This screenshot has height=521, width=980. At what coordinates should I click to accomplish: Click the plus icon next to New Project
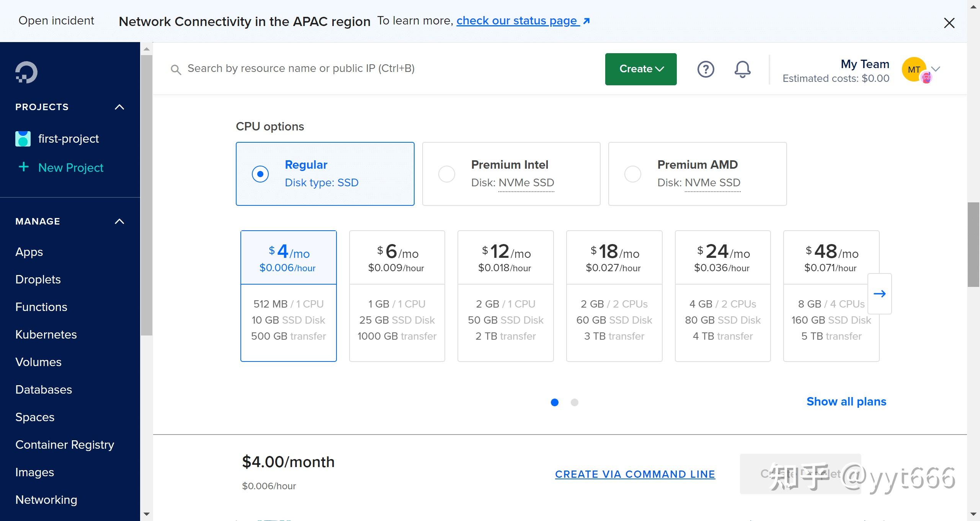click(x=24, y=167)
